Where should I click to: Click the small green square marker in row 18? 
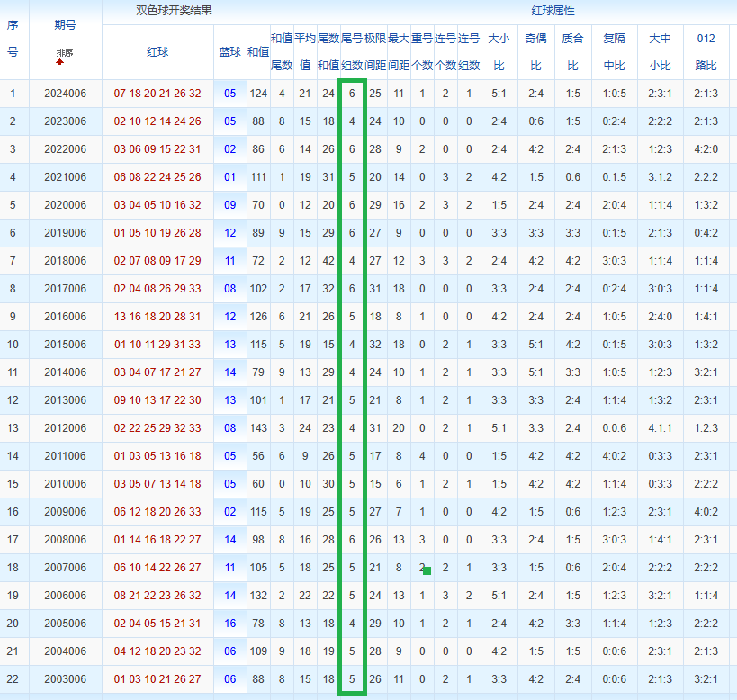click(x=427, y=570)
